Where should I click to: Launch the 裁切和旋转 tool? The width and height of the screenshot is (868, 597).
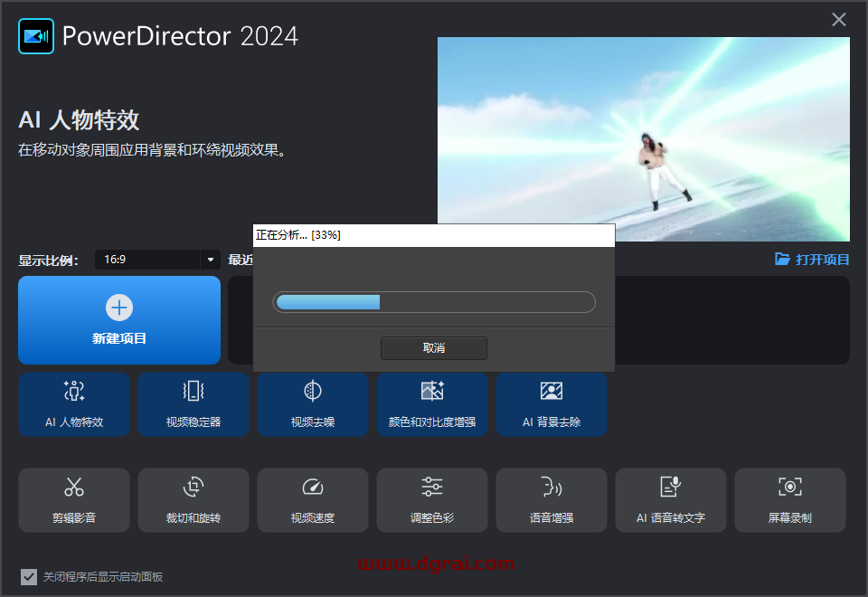193,500
